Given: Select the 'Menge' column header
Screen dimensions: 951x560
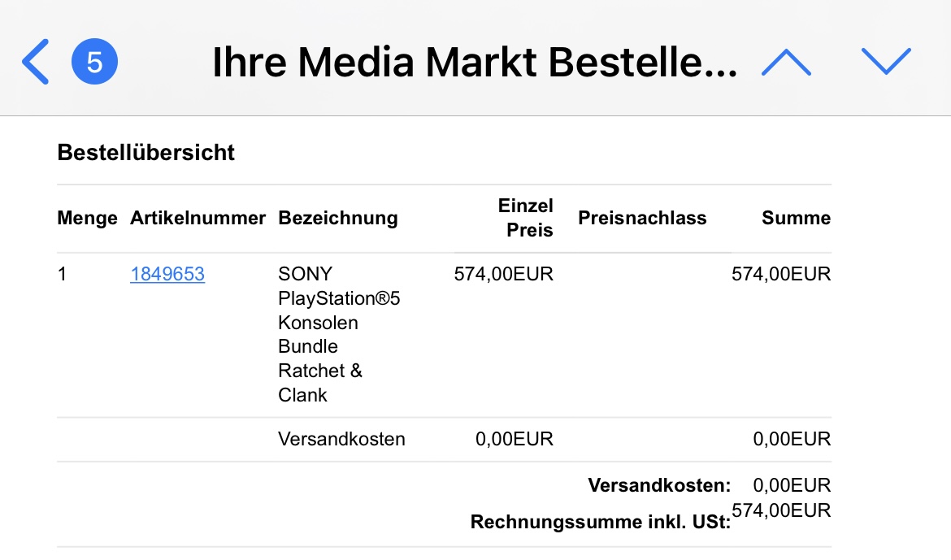Looking at the screenshot, I should 87,218.
